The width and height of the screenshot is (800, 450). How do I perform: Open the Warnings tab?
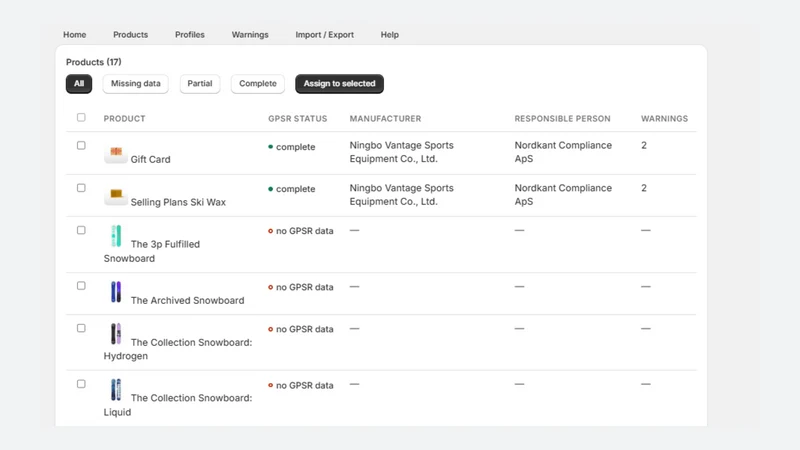coord(250,35)
